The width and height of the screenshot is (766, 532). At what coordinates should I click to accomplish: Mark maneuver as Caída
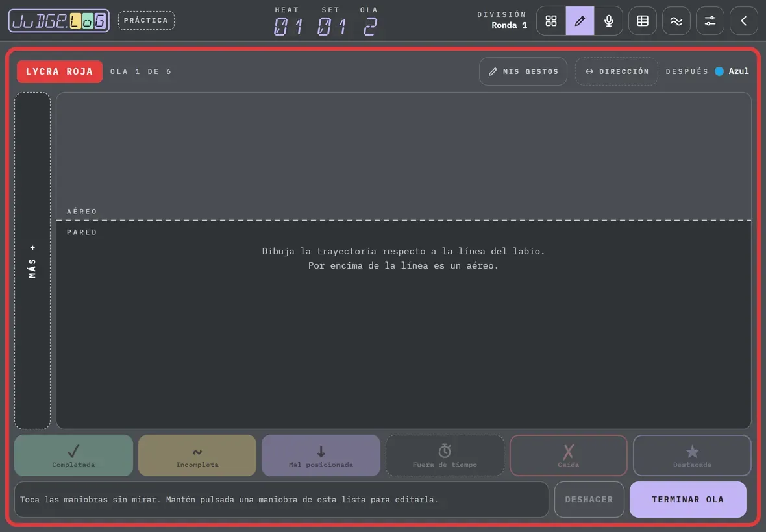569,455
